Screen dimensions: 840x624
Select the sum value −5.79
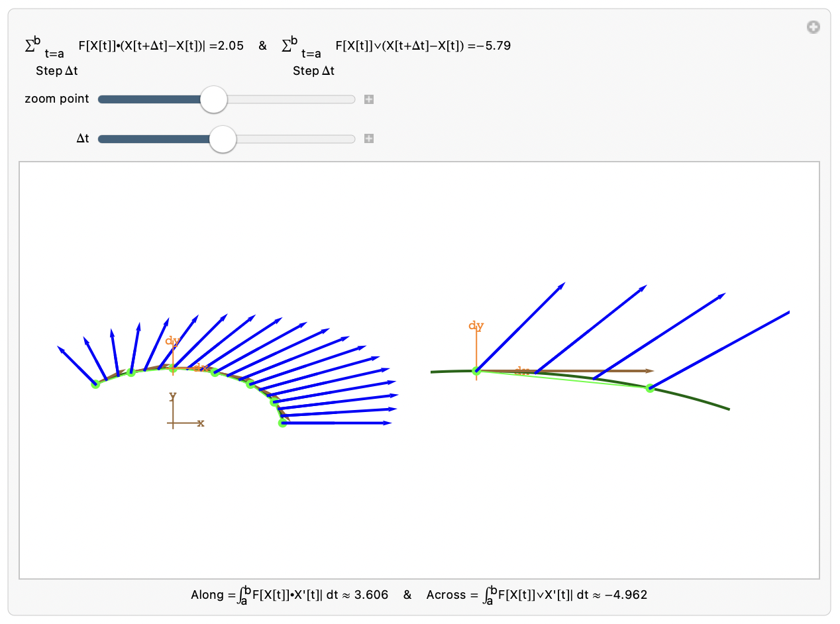[493, 46]
